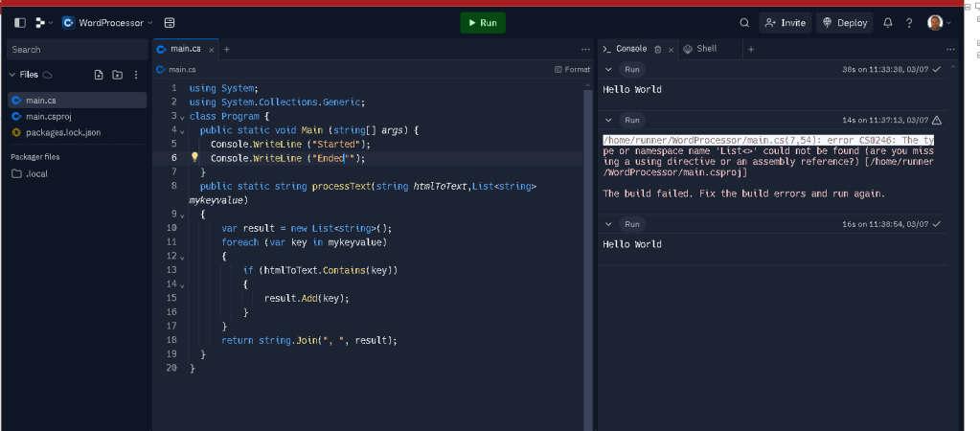Viewport: 980px width, 431px height.
Task: Collapse the Files section chevron
Action: pos(11,75)
